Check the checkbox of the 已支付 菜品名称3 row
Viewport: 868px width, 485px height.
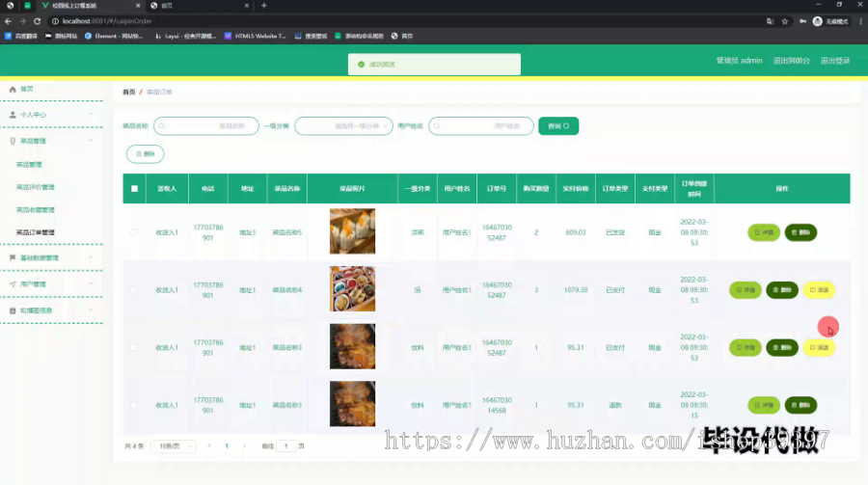coord(133,348)
